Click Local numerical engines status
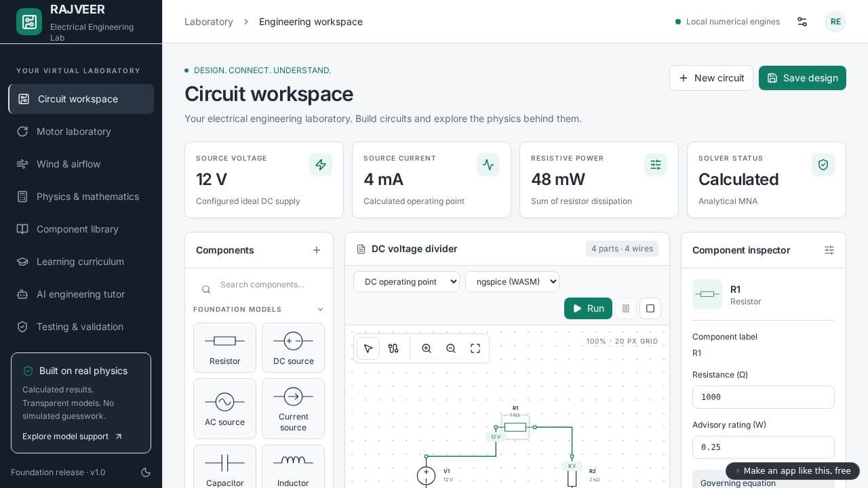868x488 pixels. 728,22
